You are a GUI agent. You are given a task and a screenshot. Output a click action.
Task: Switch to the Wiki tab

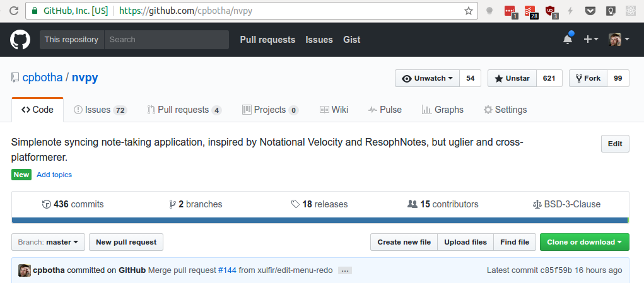(334, 110)
